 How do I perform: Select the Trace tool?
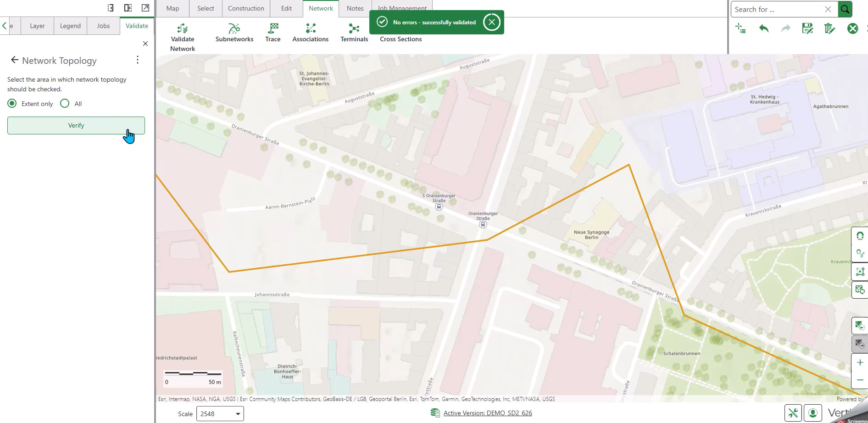[x=273, y=31]
